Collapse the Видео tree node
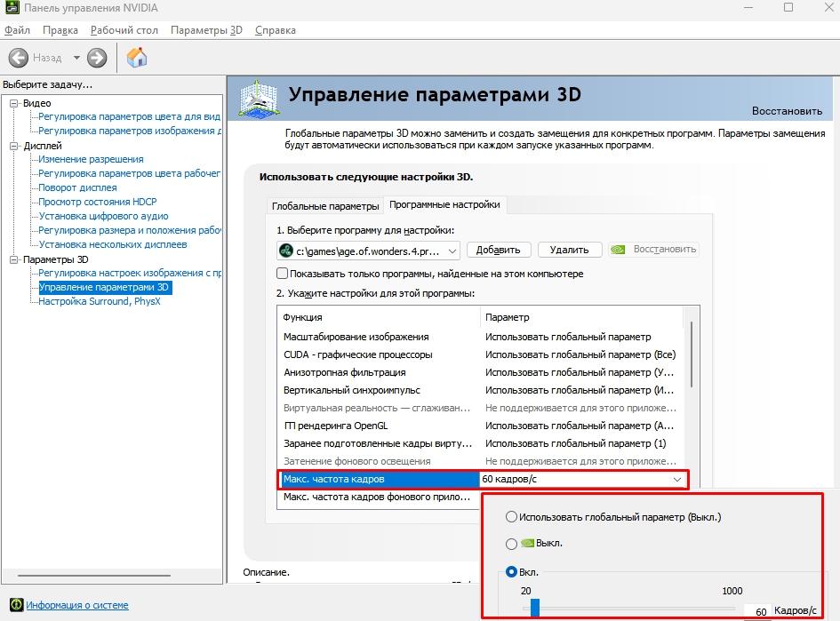 click(13, 103)
